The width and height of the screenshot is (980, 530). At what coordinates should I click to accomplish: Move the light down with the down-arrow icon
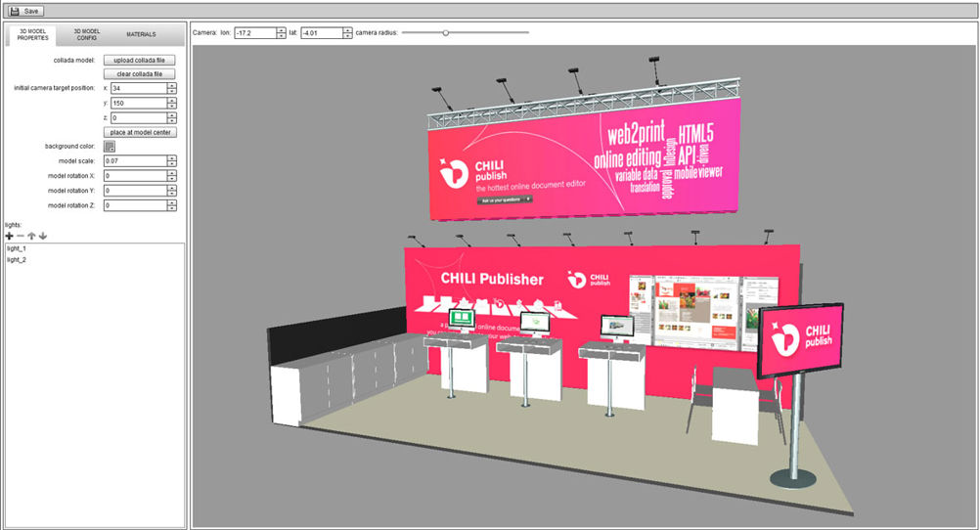(42, 237)
